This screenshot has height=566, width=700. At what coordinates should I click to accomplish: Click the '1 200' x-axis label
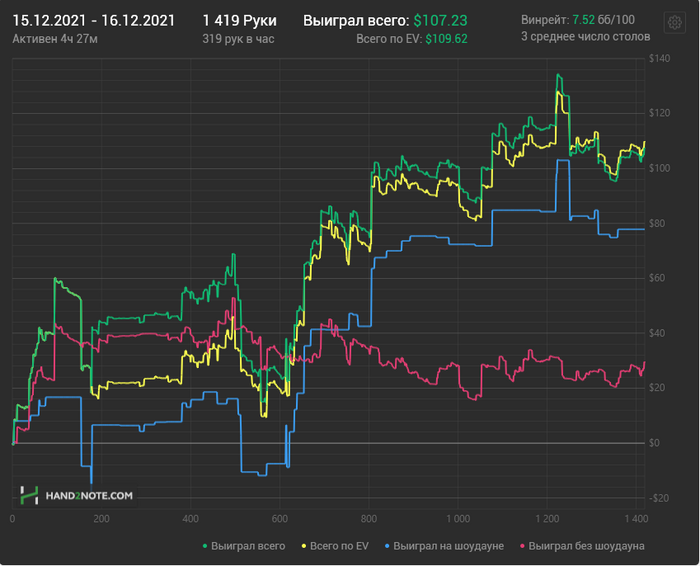pos(547,519)
